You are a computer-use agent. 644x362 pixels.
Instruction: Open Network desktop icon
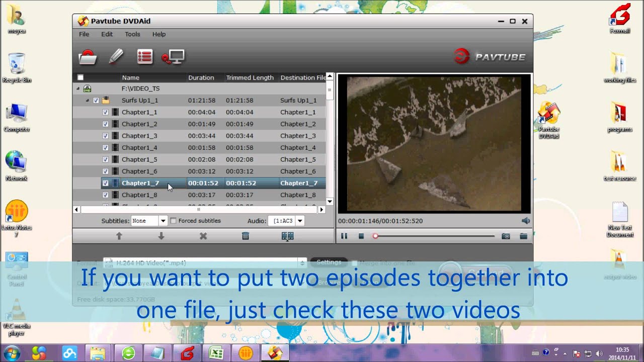tap(17, 166)
